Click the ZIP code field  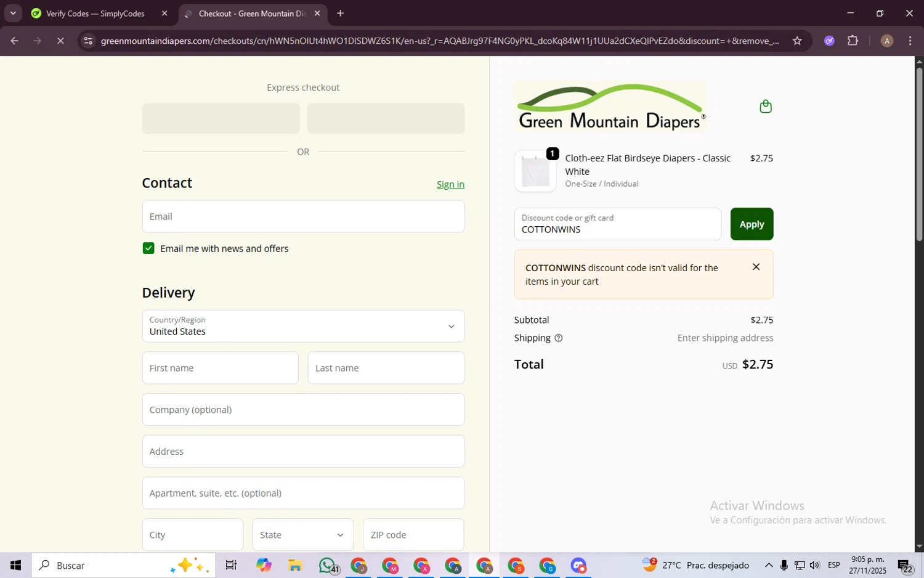[413, 535]
